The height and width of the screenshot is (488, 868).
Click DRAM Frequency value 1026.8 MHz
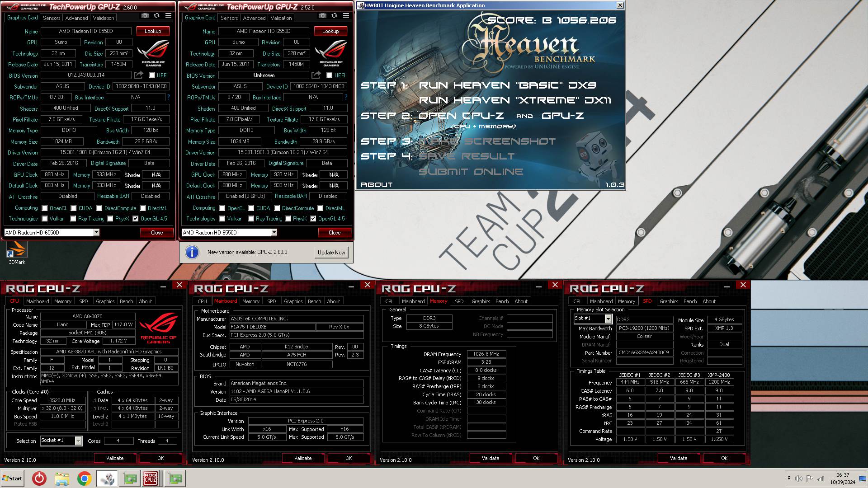click(x=486, y=354)
